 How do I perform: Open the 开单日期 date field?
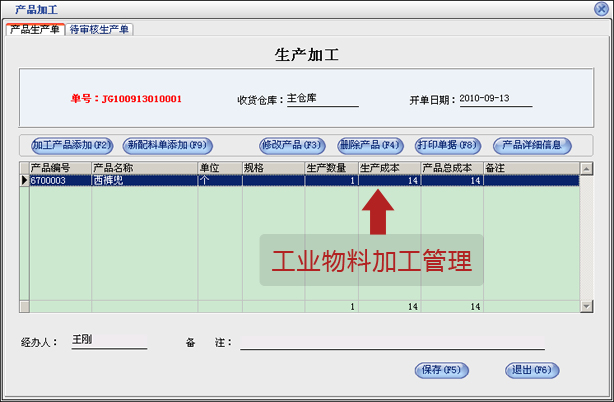pyautogui.click(x=495, y=99)
